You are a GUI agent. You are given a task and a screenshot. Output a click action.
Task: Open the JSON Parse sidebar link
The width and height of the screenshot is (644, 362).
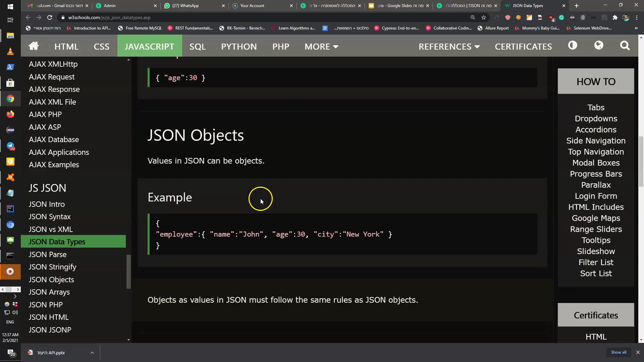47,254
